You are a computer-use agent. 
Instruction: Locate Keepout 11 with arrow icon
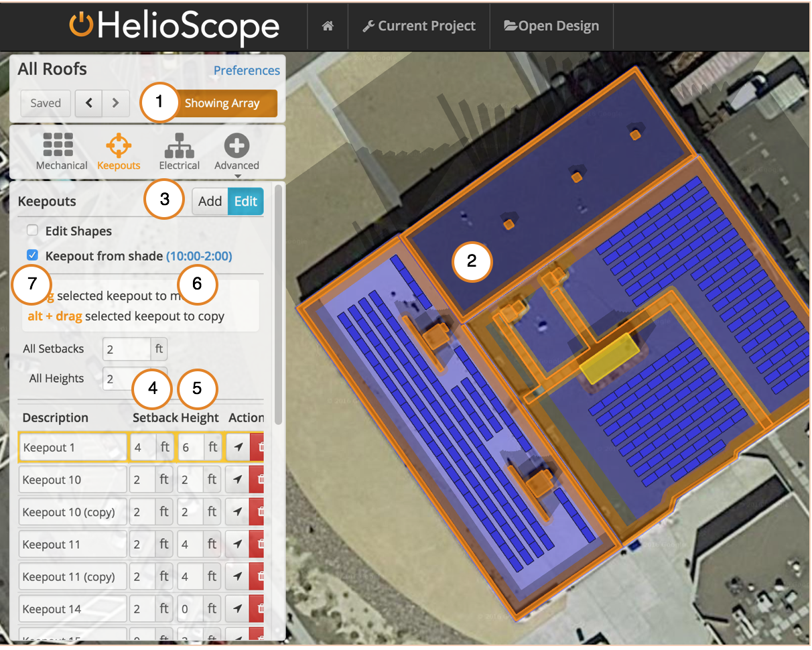pos(237,545)
